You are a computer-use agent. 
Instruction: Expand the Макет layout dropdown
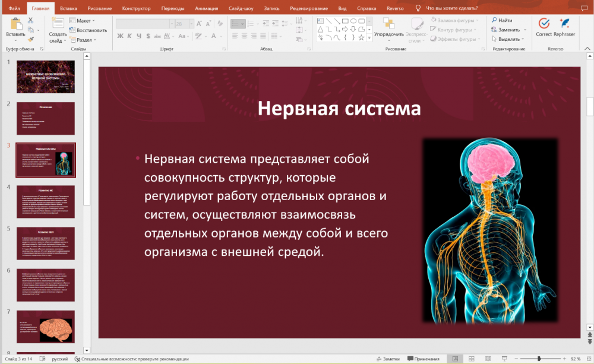click(x=83, y=20)
